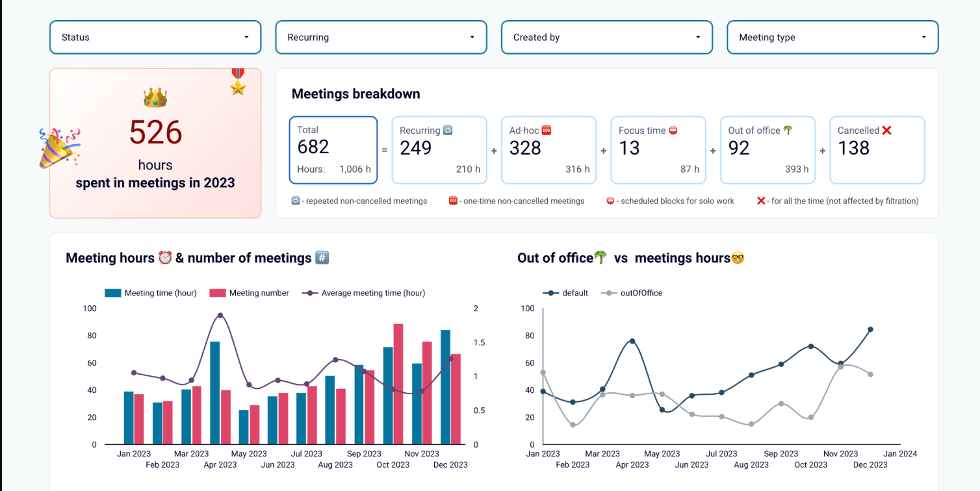The height and width of the screenshot is (491, 980).
Task: Click the crown emoji above 526
Action: [155, 96]
